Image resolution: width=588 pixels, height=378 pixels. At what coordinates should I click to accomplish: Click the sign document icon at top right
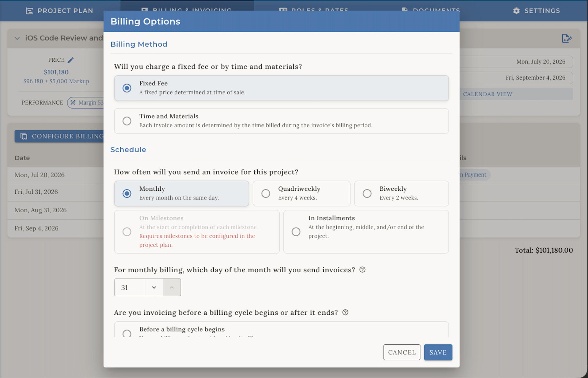[x=567, y=38]
